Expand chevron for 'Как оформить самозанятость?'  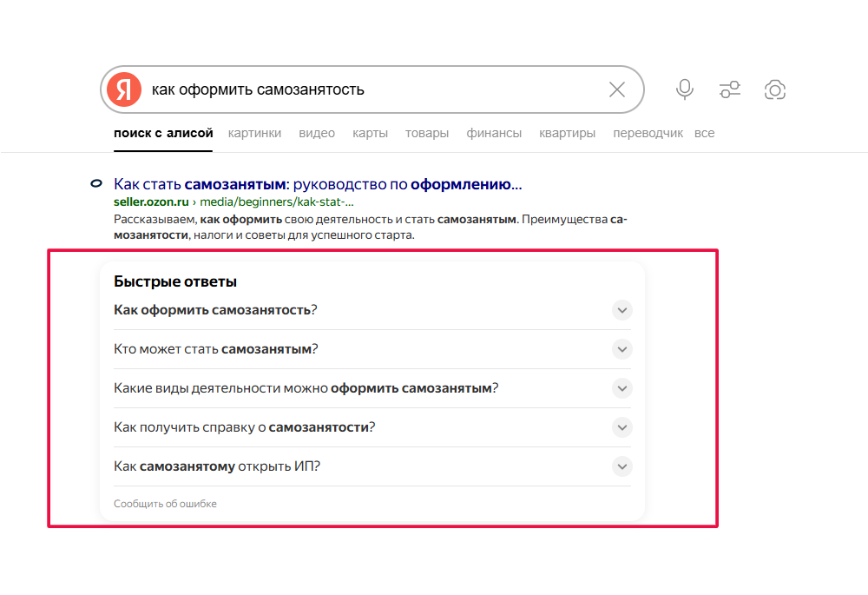point(622,310)
